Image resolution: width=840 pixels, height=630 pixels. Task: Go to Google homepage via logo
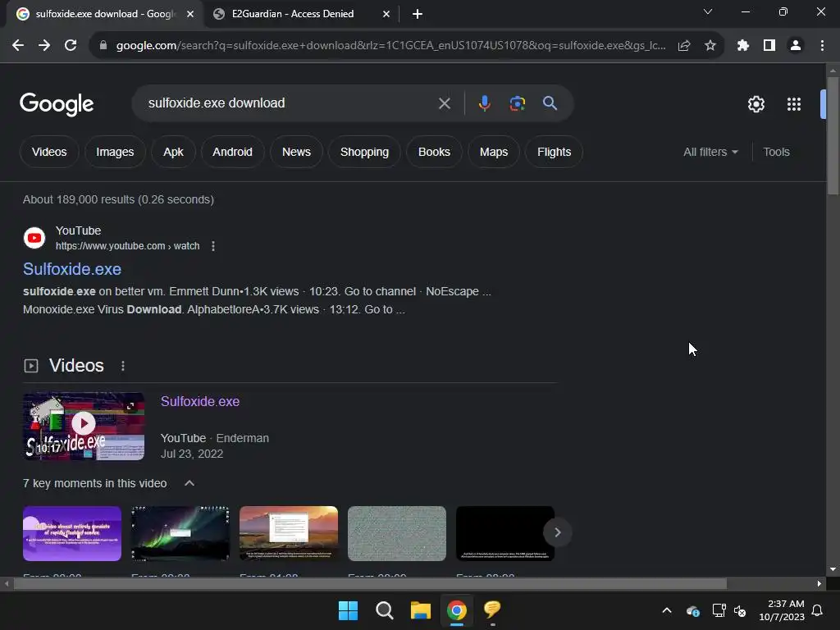click(x=57, y=104)
